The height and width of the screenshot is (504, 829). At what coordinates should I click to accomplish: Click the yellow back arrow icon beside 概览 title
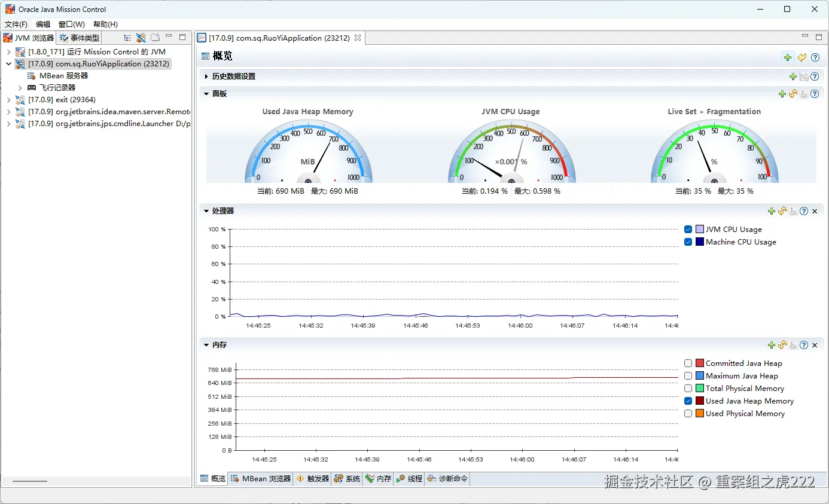pyautogui.click(x=801, y=57)
